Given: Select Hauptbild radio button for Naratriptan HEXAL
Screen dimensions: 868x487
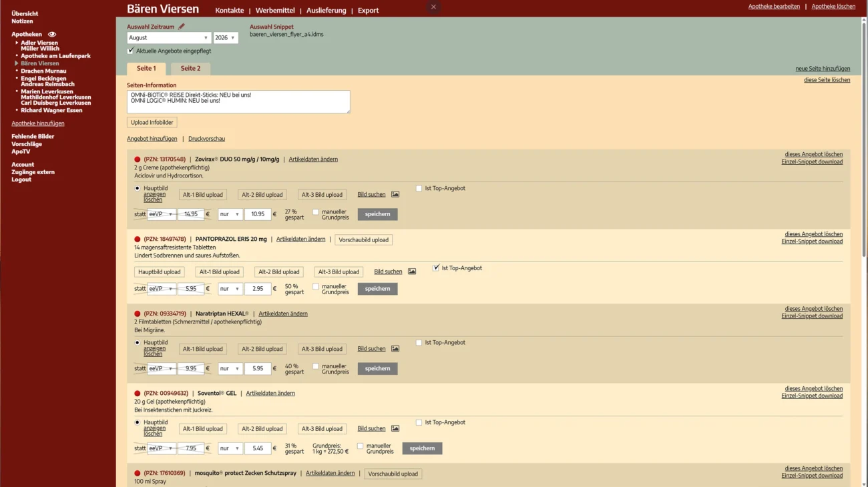Looking at the screenshot, I should pyautogui.click(x=138, y=342).
